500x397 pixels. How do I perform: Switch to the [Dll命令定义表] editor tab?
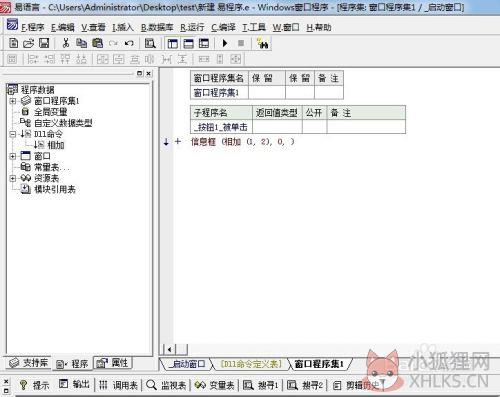tap(251, 364)
